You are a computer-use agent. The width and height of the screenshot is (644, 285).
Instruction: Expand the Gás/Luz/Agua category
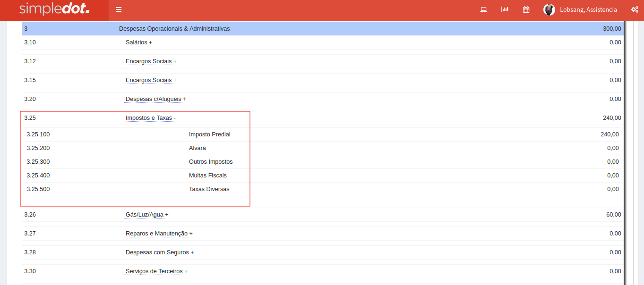tap(147, 215)
